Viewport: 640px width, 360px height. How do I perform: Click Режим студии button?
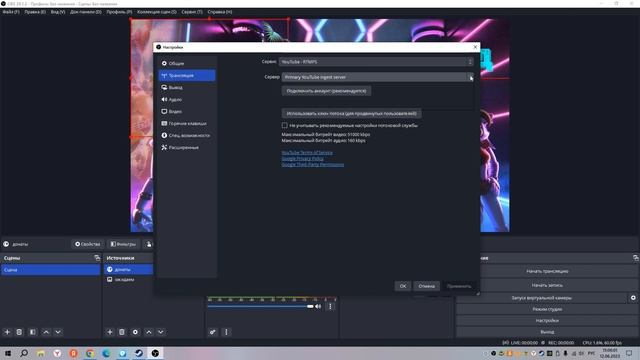click(x=547, y=309)
